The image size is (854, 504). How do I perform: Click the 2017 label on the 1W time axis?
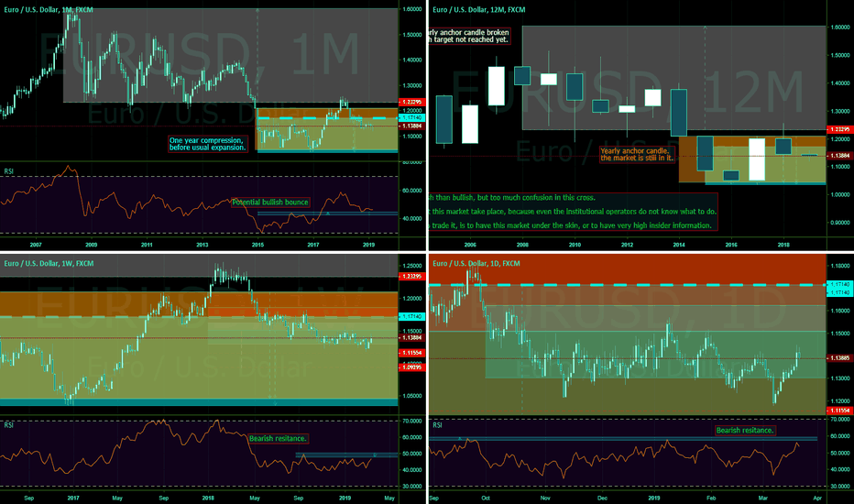(73, 498)
